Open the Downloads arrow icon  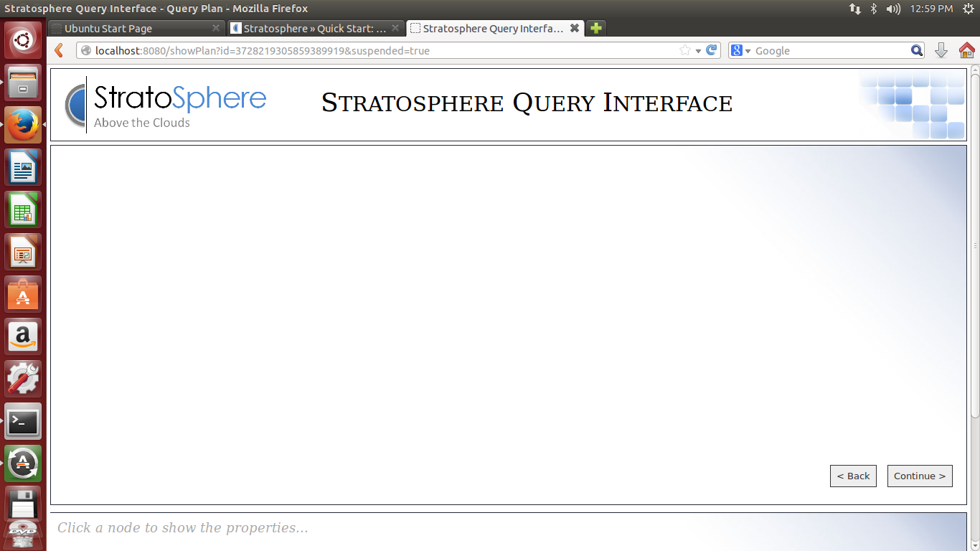[x=941, y=50]
